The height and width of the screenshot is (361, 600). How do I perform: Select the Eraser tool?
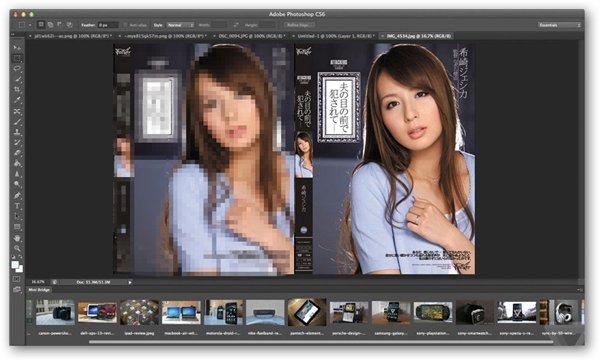tap(17, 153)
